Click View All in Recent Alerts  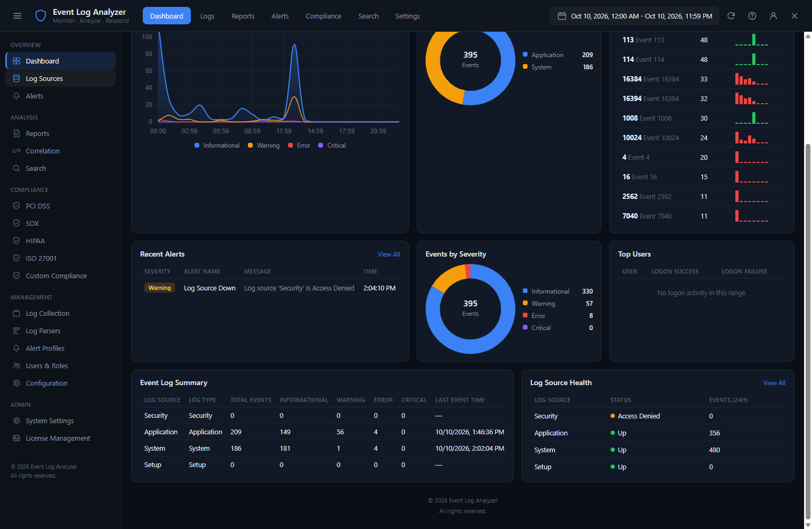tap(389, 254)
